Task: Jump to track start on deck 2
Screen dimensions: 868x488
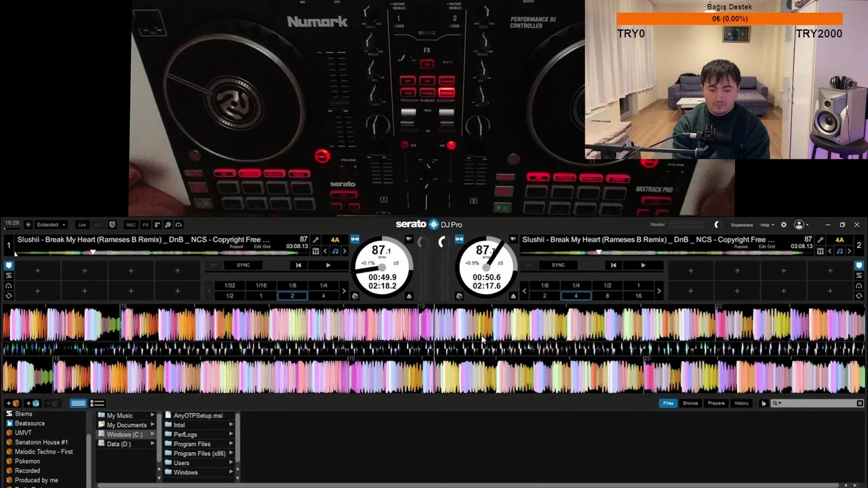Action: click(613, 265)
